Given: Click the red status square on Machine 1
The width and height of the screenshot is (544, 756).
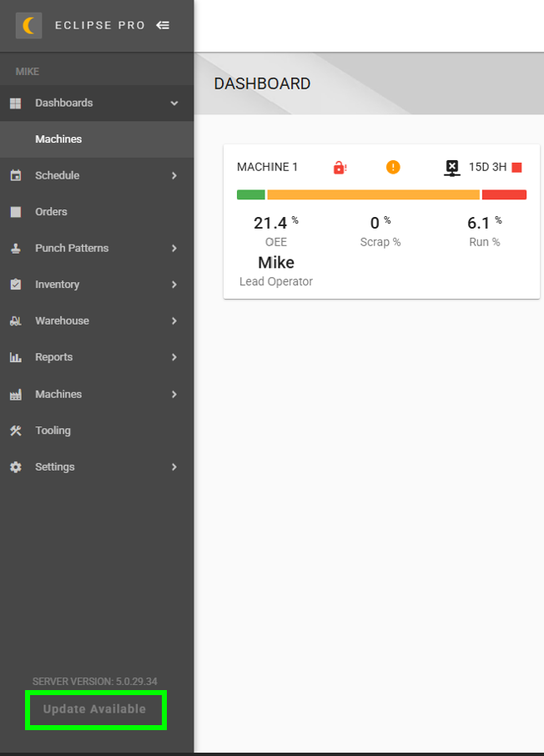Looking at the screenshot, I should coord(517,167).
